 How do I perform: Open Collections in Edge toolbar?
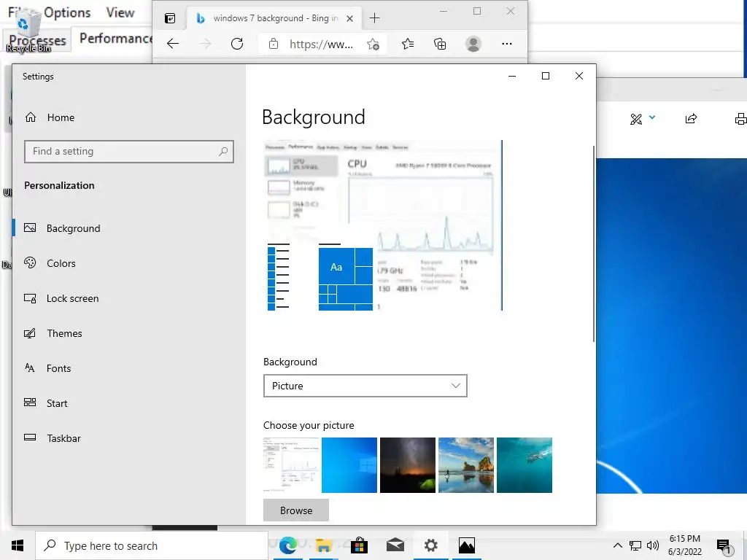pyautogui.click(x=440, y=44)
